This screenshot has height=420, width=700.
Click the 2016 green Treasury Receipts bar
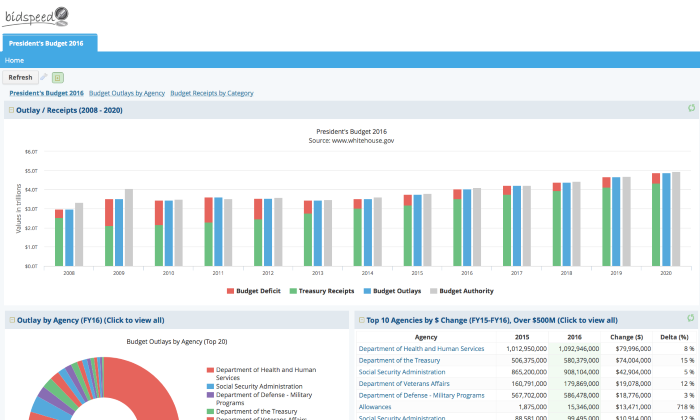[x=457, y=233]
